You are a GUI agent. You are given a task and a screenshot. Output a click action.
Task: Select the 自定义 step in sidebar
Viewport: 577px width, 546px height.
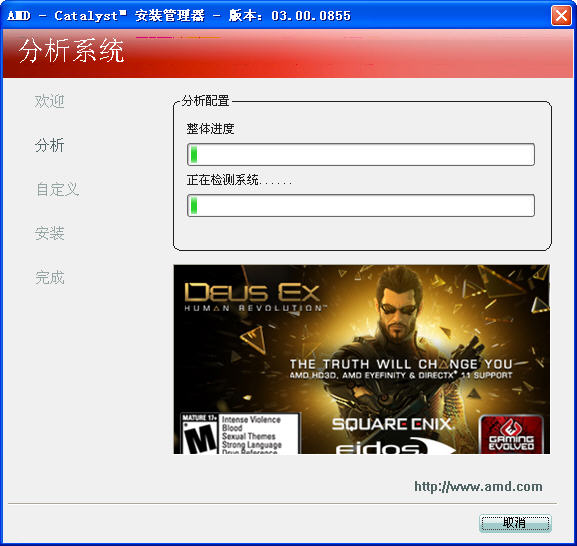click(x=57, y=189)
